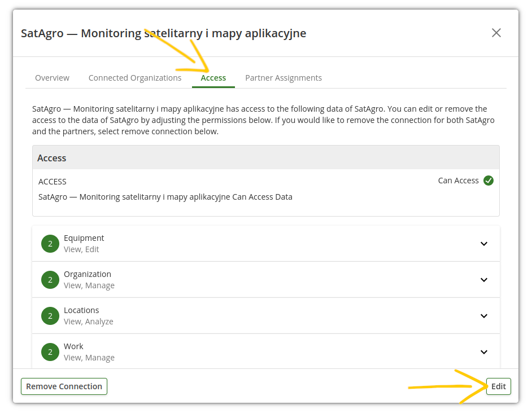Expand the Equipment permissions chevron
The image size is (532, 418).
(484, 244)
